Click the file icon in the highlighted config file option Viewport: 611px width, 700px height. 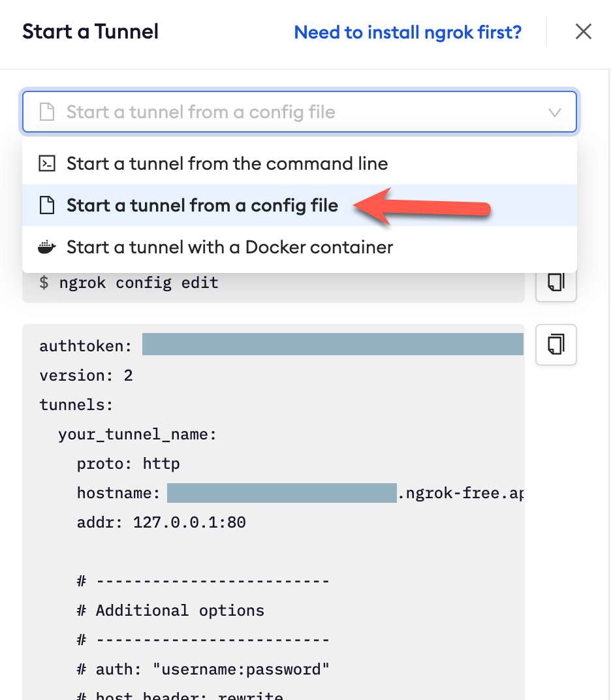(x=46, y=205)
